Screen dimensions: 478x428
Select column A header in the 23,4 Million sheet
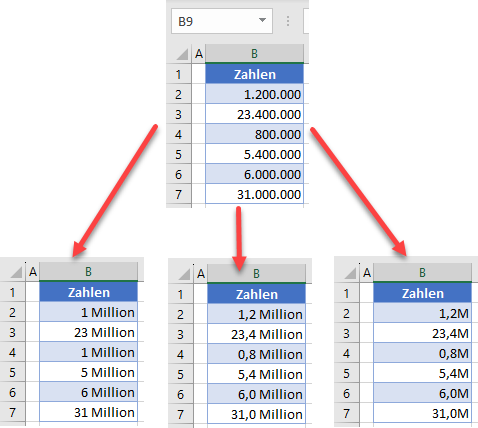pyautogui.click(x=201, y=274)
